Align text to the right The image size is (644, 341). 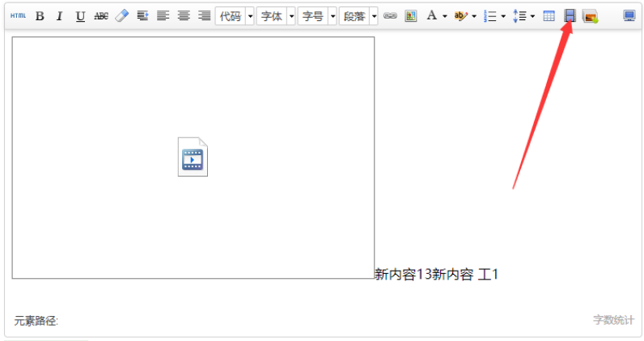204,16
